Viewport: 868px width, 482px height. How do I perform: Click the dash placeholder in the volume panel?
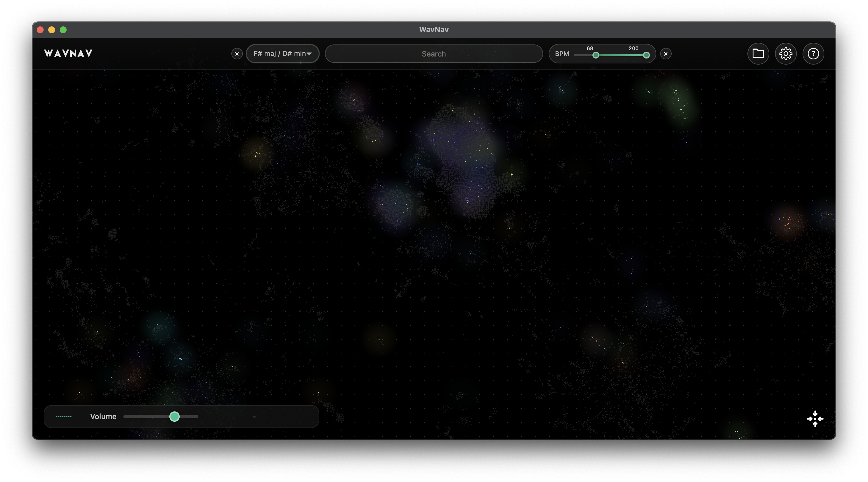pos(254,416)
